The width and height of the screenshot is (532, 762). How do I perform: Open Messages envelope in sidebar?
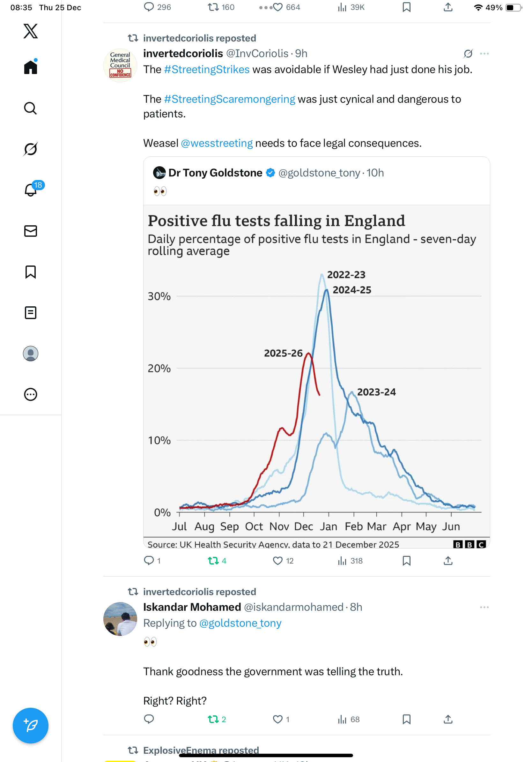(31, 231)
